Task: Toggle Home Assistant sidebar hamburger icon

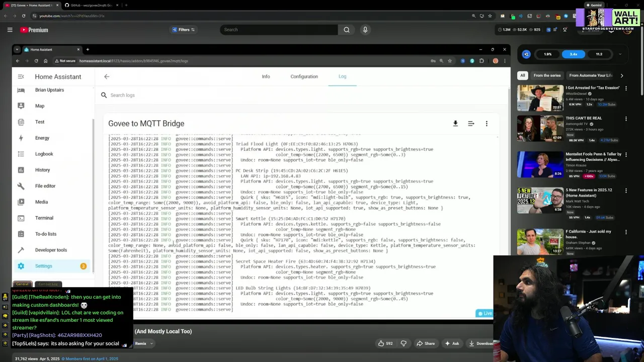Action: click(21, 76)
